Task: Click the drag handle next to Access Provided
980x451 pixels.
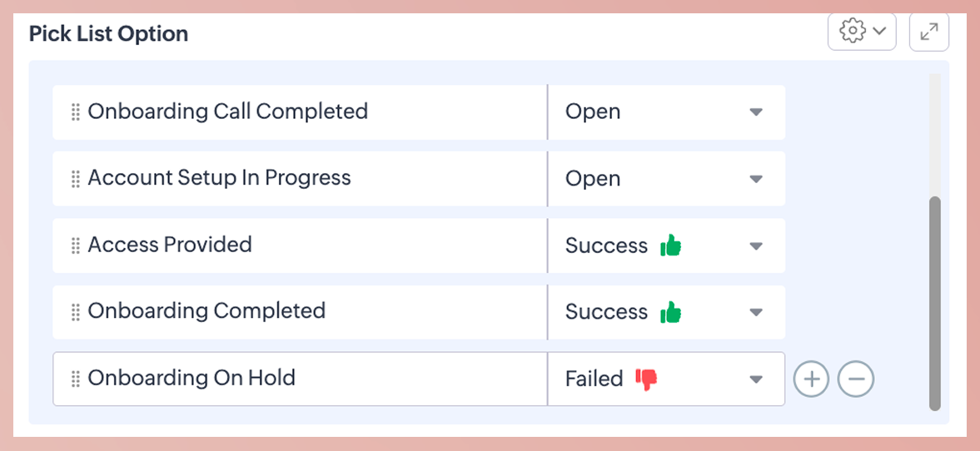Action: pos(75,245)
